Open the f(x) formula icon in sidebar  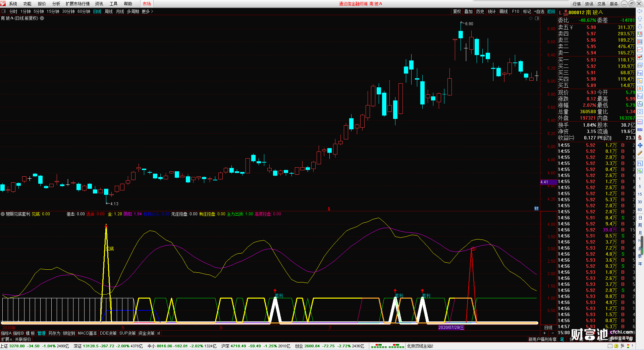(640, 104)
